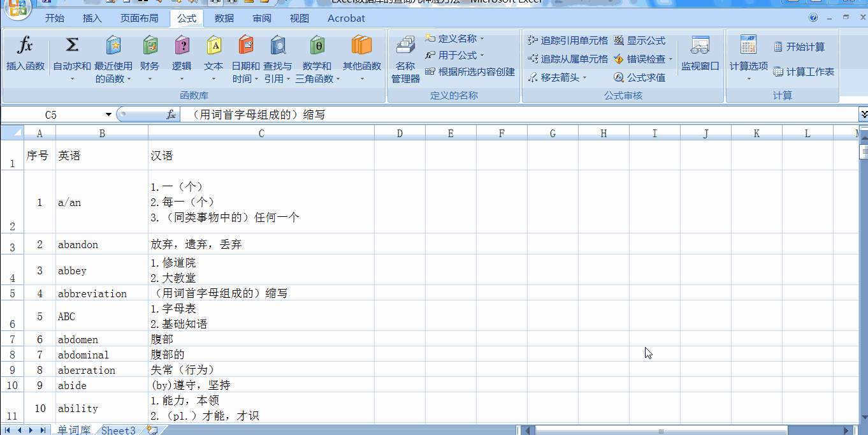The height and width of the screenshot is (435, 868).
Task: Open Lookup and Reference (查找与引用) functions
Action: (x=277, y=45)
